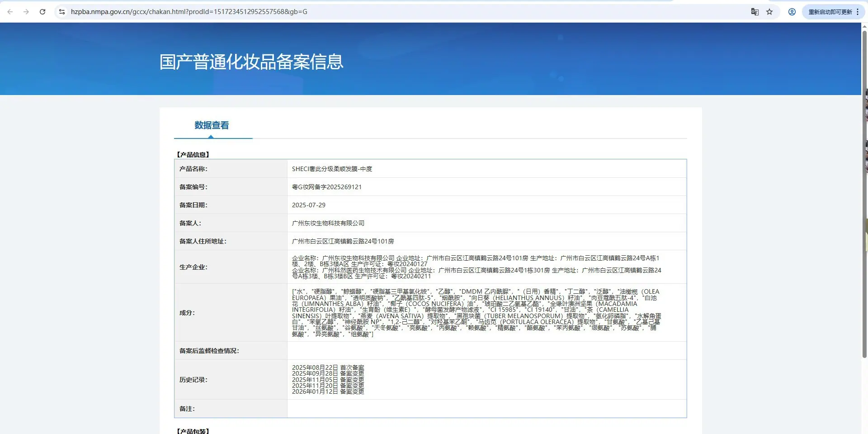
Task: Click history entry 2026年01月12日 备案变更
Action: (328, 391)
